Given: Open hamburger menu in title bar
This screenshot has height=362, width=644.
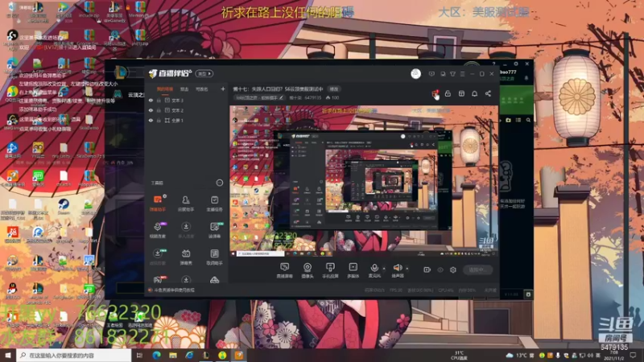Looking at the screenshot, I should click(462, 74).
